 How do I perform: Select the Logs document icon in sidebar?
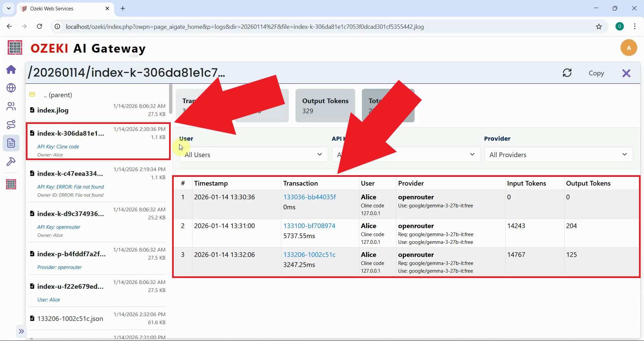(x=11, y=143)
